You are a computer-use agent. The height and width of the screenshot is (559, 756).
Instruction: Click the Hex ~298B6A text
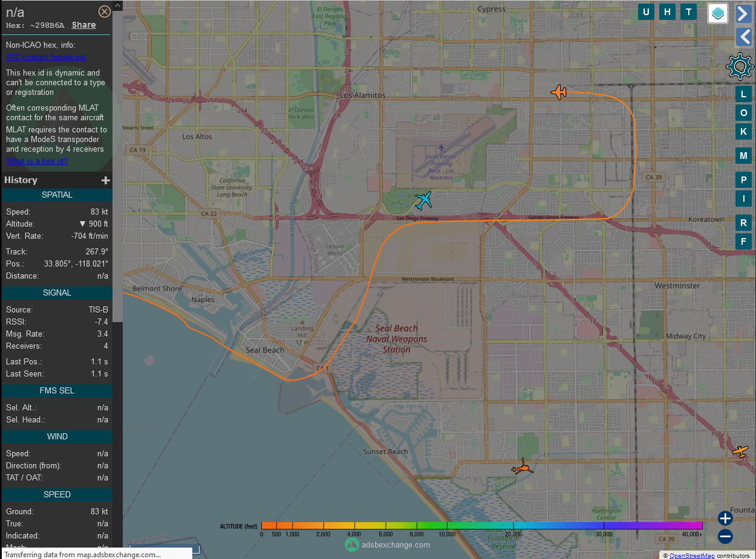tap(35, 25)
